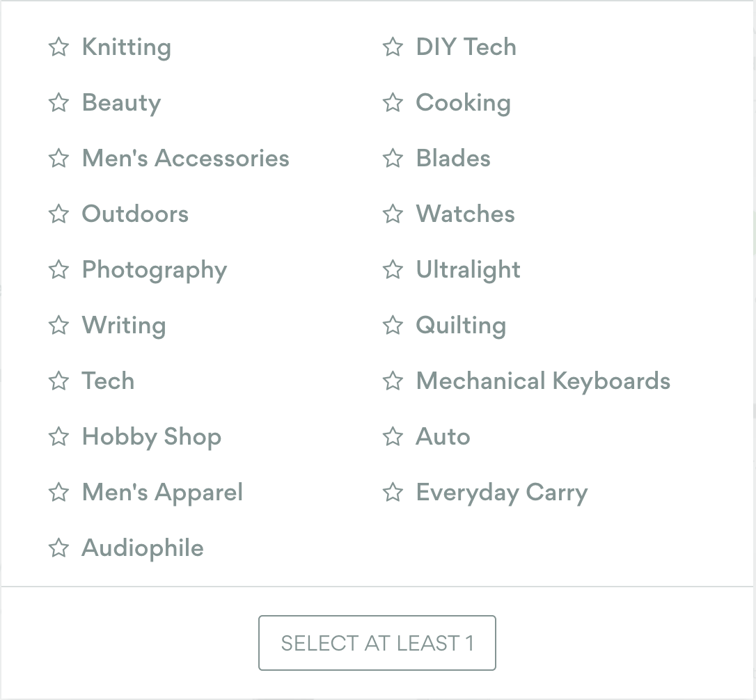Toggle the star for Mechanical Keyboards
Image resolution: width=756 pixels, height=700 pixels.
coord(393,381)
